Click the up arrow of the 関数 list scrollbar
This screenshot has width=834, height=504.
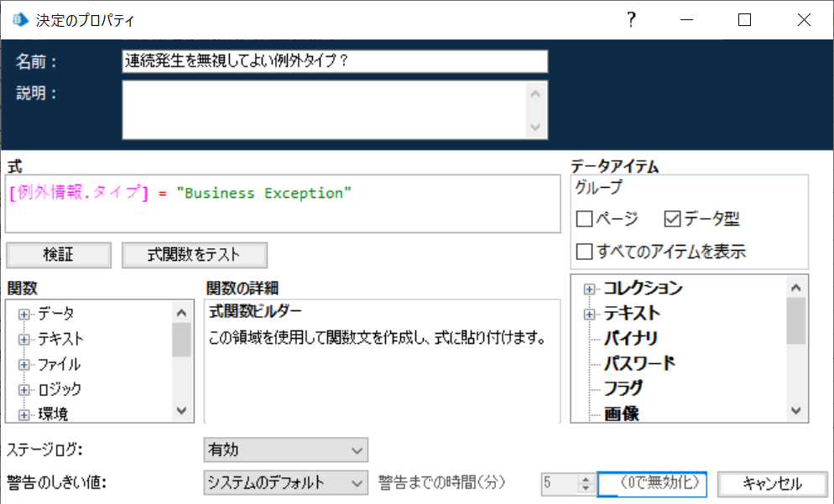point(181,313)
